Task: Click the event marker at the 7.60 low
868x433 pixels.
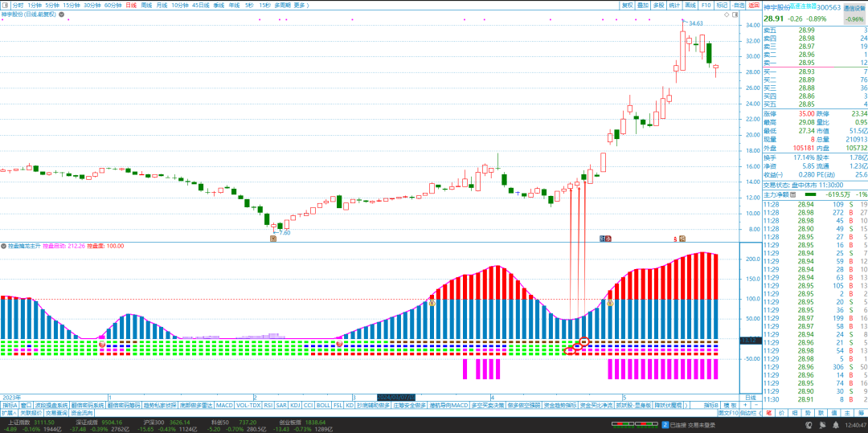Action: pyautogui.click(x=273, y=239)
